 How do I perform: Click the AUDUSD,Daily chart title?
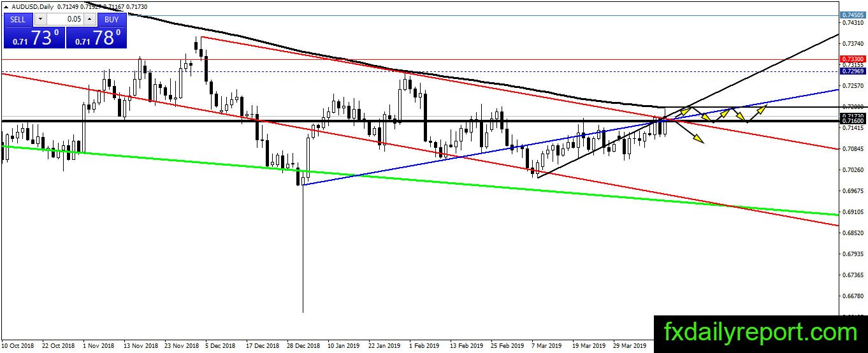(x=33, y=6)
